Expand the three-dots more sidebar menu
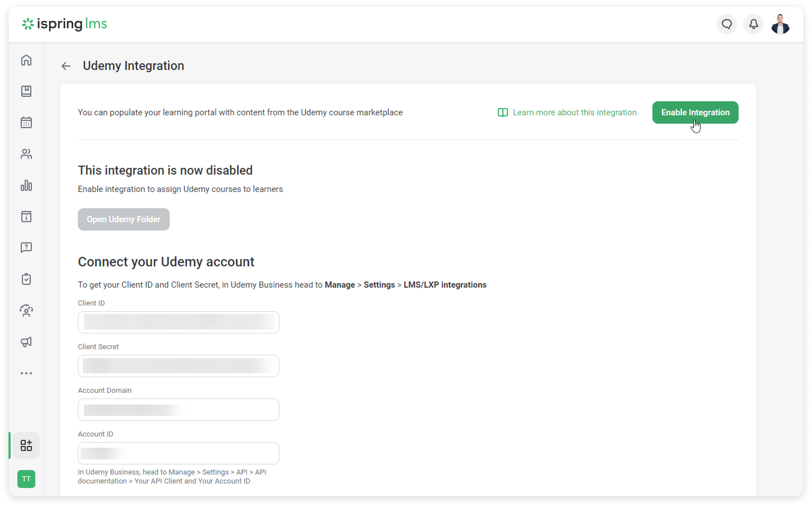812x507 pixels. point(26,373)
